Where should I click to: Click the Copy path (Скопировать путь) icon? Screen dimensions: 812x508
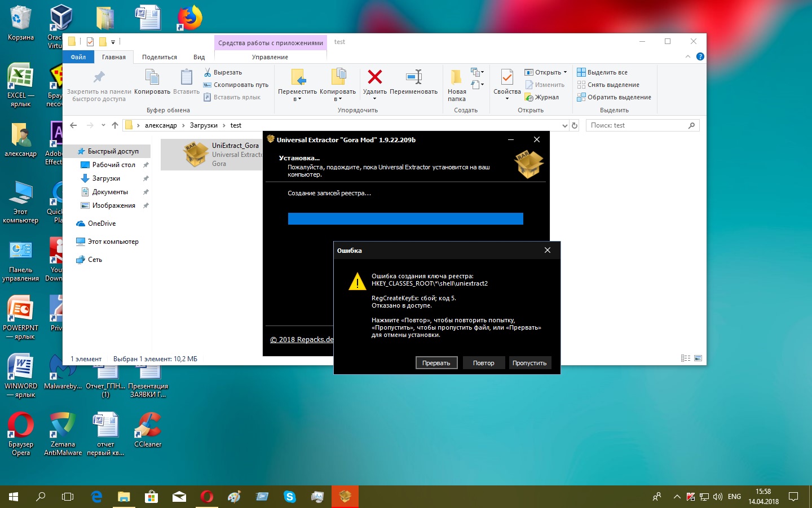208,85
